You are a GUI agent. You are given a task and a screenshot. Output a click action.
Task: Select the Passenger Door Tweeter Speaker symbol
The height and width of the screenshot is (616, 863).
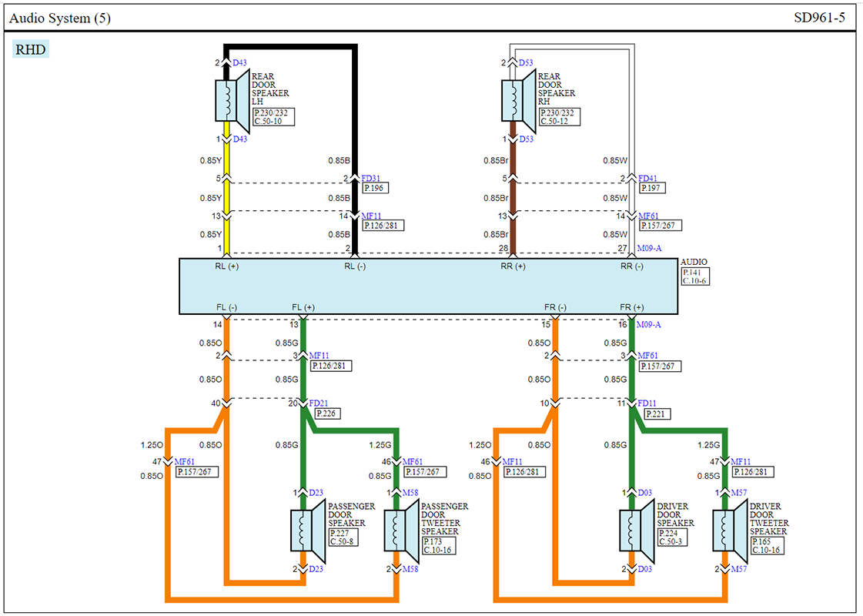coord(401,531)
